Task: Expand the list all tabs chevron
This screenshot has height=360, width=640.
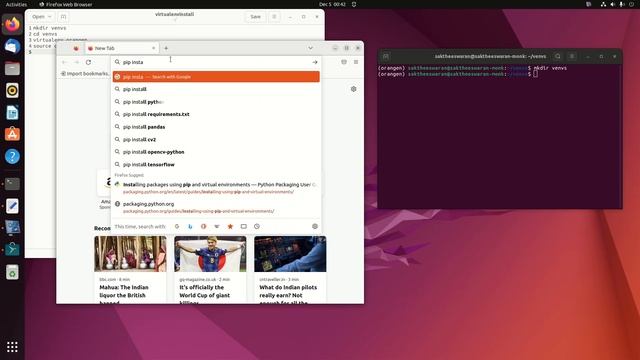Action: [x=310, y=48]
